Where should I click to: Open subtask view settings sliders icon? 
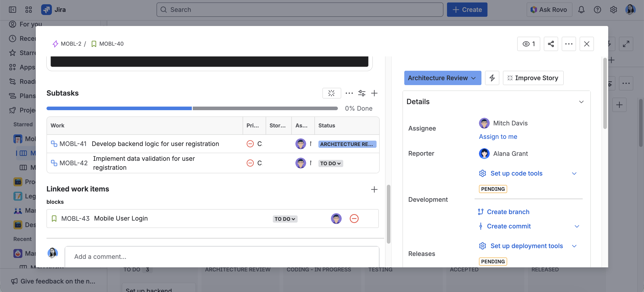click(x=362, y=93)
